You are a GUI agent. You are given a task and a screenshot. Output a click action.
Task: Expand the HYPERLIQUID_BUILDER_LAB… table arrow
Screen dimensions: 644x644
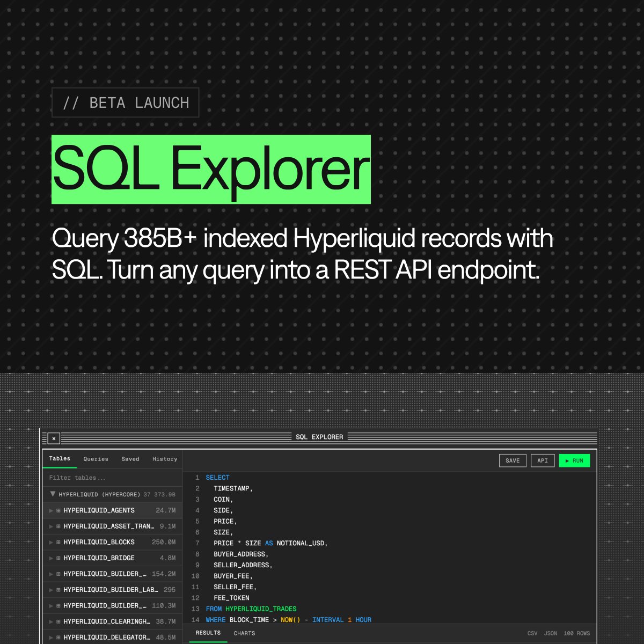pyautogui.click(x=51, y=590)
